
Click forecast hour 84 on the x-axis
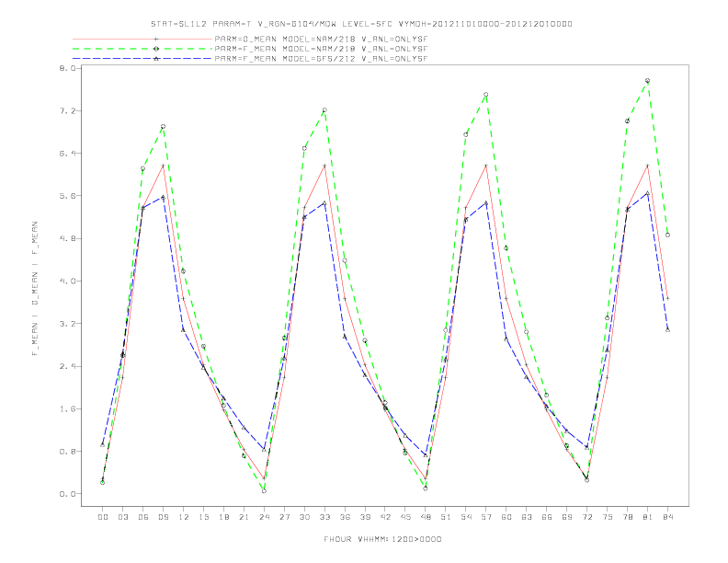(667, 517)
